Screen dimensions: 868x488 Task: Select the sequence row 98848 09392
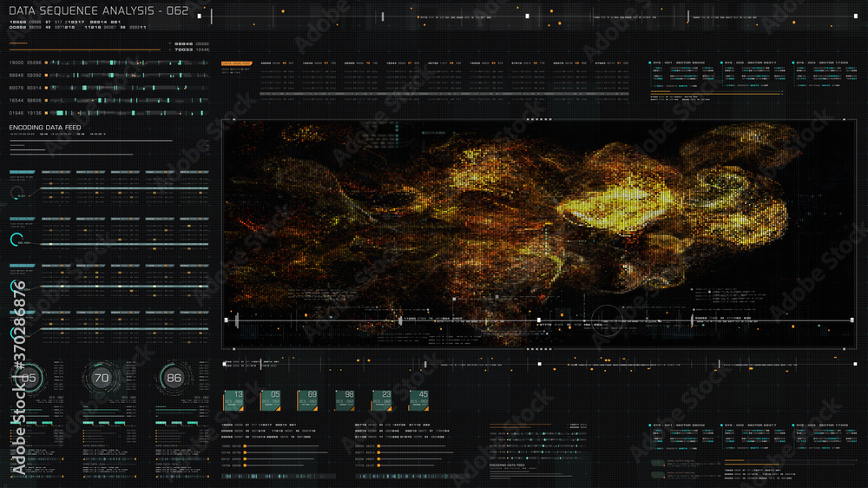pyautogui.click(x=109, y=76)
